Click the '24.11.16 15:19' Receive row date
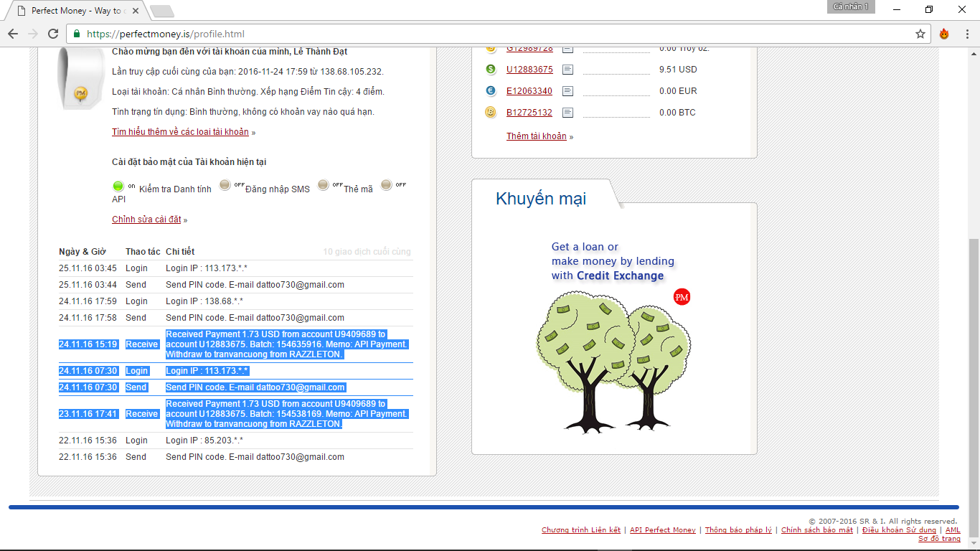 [x=88, y=344]
